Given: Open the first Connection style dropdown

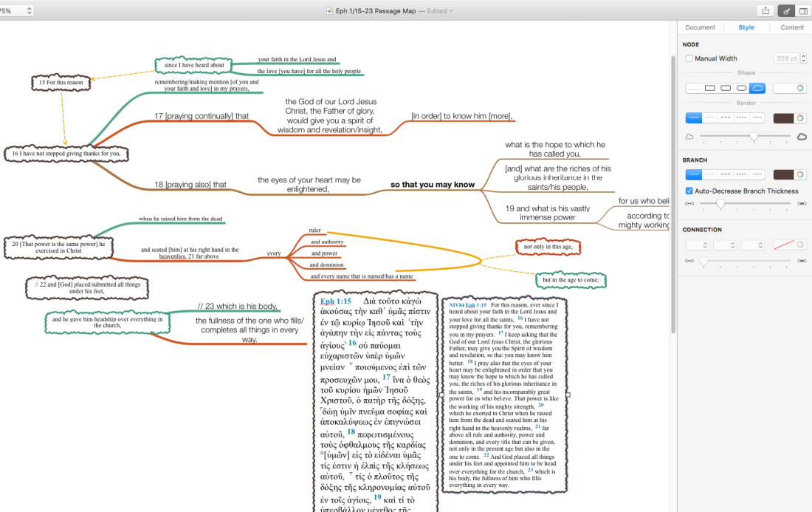Looking at the screenshot, I should click(x=698, y=245).
